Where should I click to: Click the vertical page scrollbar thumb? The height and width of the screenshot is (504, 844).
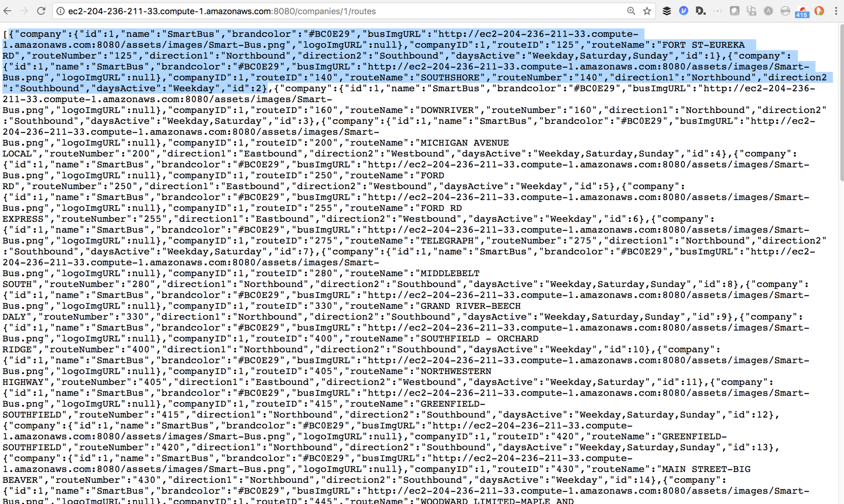pyautogui.click(x=841, y=103)
